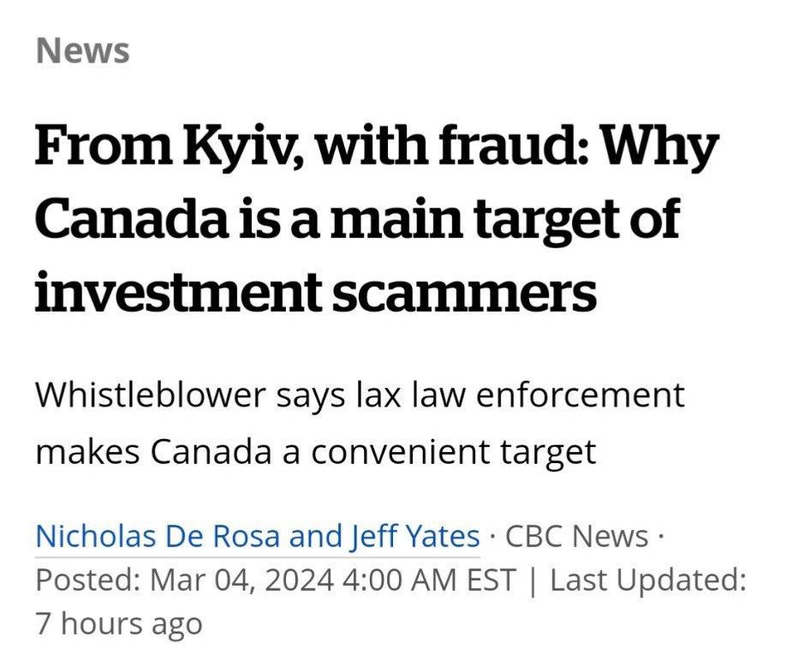Click the CBC News source text
This screenshot has width=786, height=672.
(x=577, y=537)
